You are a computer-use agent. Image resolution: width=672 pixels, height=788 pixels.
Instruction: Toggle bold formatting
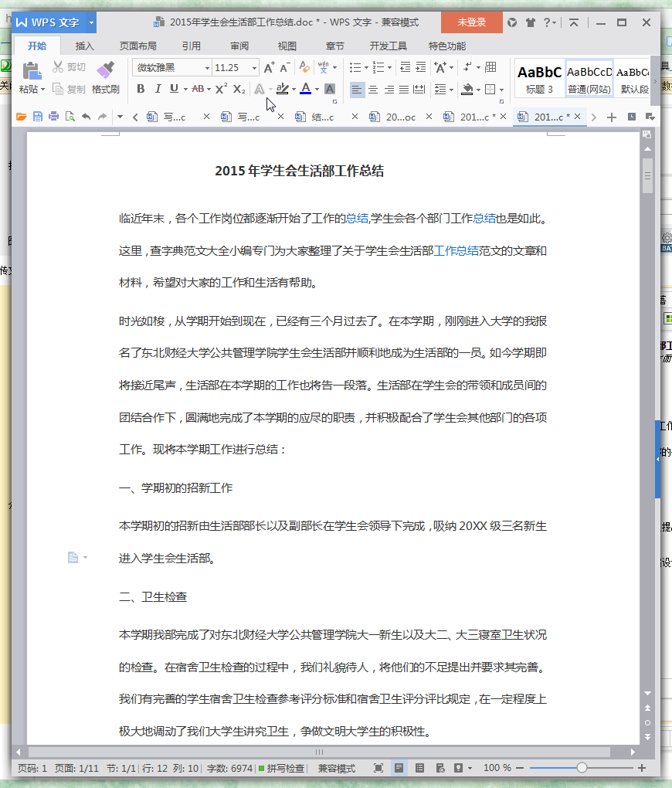coord(141,89)
